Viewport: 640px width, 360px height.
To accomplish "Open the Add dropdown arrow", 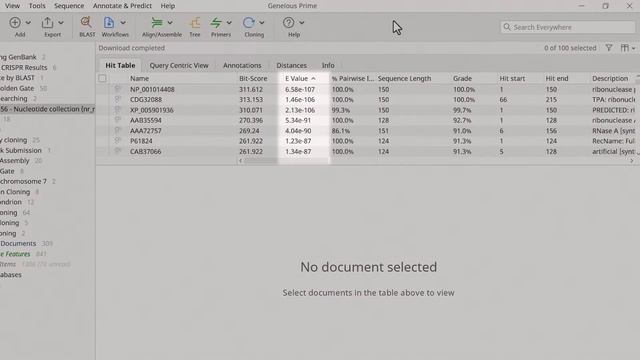I will (x=28, y=23).
